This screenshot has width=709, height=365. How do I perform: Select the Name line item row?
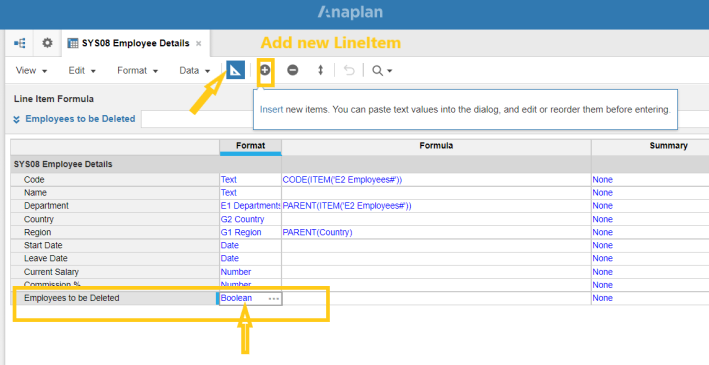pos(115,193)
